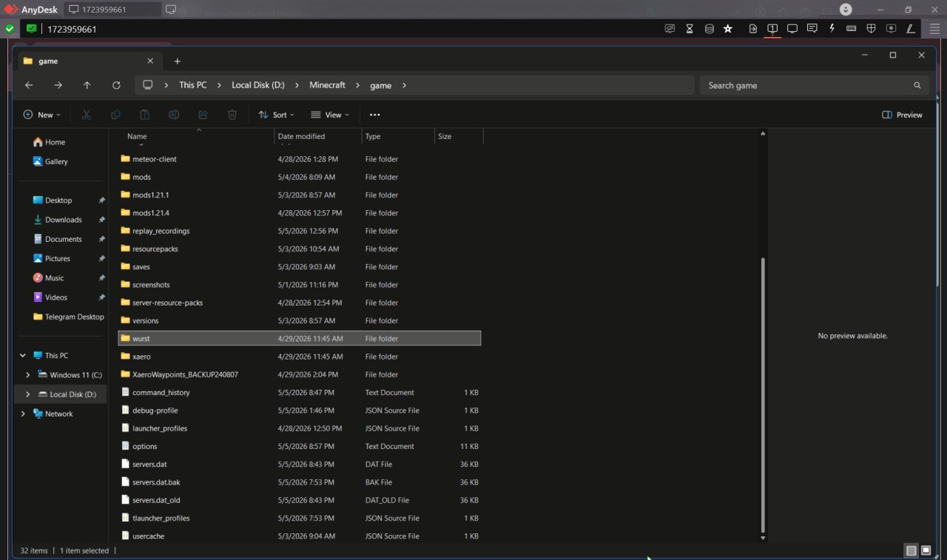Click the Refresh icon in Explorer
This screenshot has height=560, width=947.
(116, 85)
